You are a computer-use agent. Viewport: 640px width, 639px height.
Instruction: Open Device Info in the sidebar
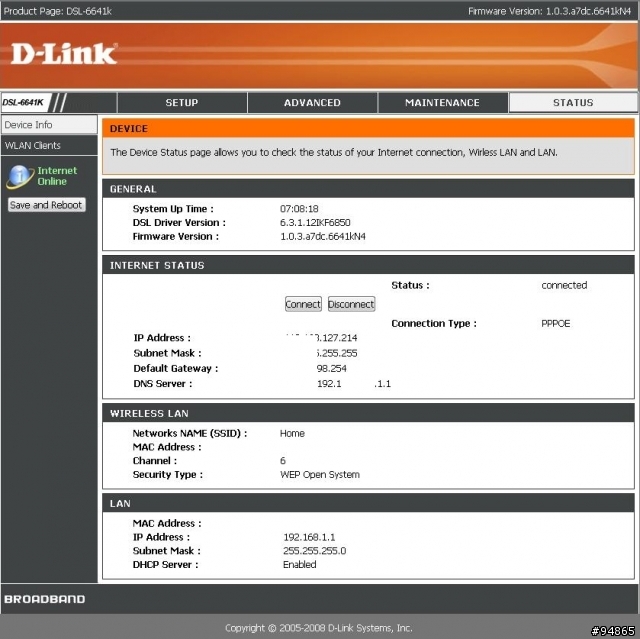tap(49, 124)
